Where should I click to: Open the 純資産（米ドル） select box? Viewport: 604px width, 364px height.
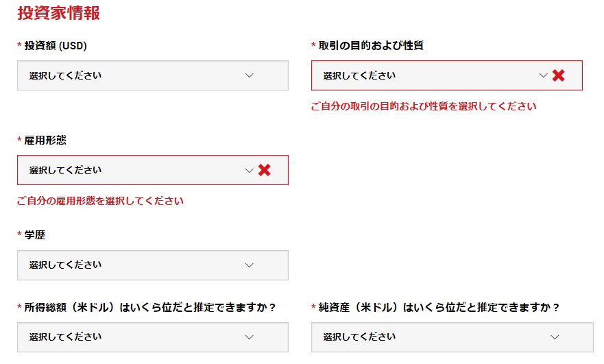pyautogui.click(x=452, y=337)
